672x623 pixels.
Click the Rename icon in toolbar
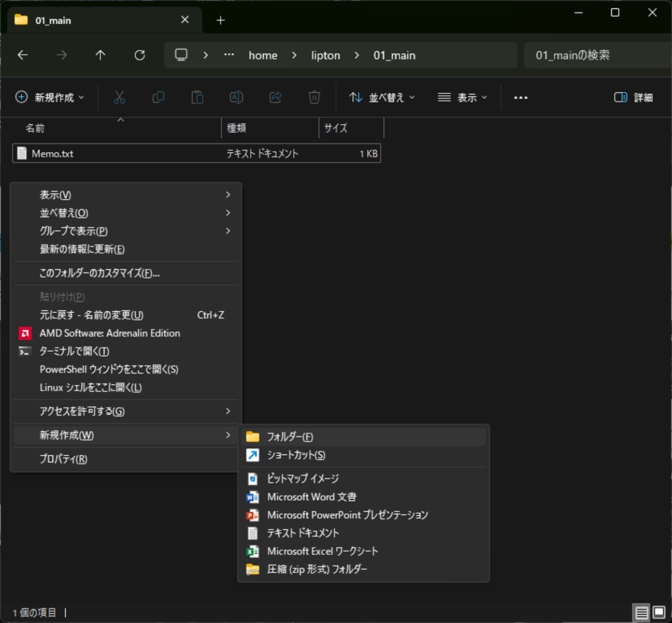click(236, 97)
